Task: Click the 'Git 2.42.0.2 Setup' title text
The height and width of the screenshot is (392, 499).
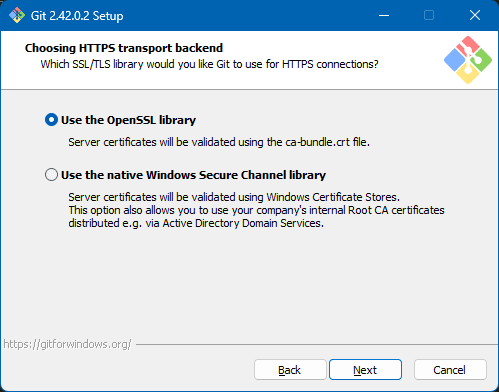Action: (77, 16)
